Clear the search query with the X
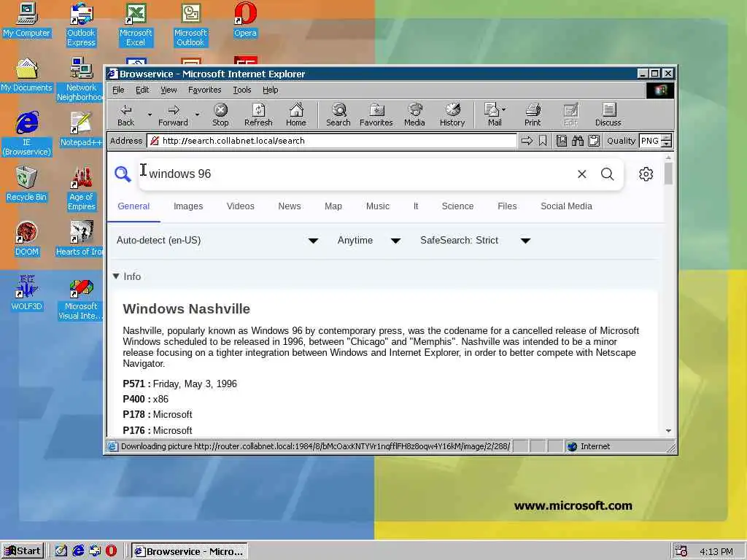The height and width of the screenshot is (560, 747). (581, 174)
